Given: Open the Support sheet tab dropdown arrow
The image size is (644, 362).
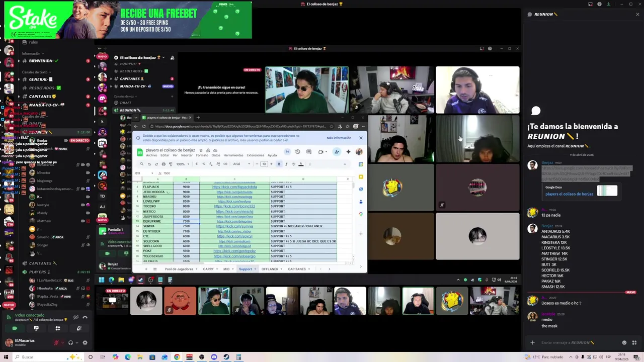Looking at the screenshot, I should click(255, 269).
